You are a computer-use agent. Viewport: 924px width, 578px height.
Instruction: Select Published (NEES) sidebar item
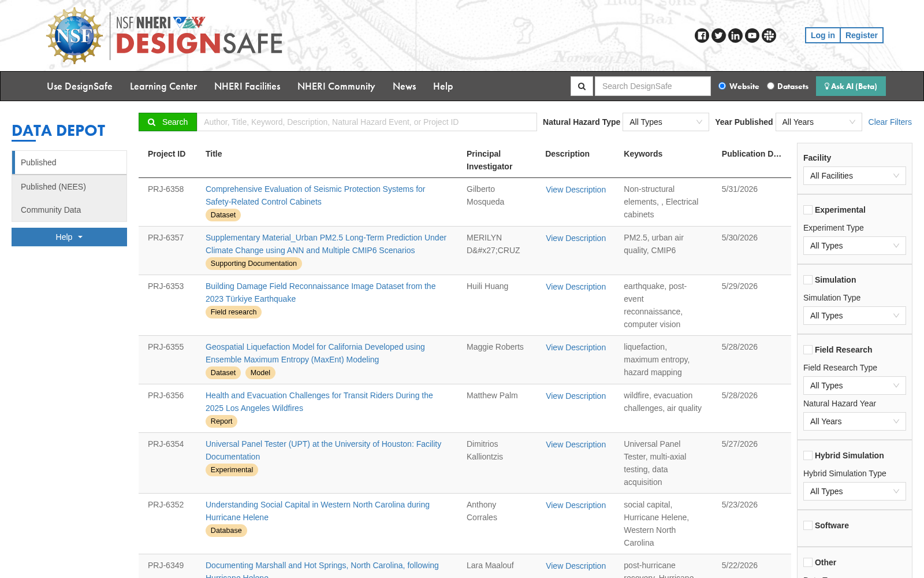tap(69, 187)
